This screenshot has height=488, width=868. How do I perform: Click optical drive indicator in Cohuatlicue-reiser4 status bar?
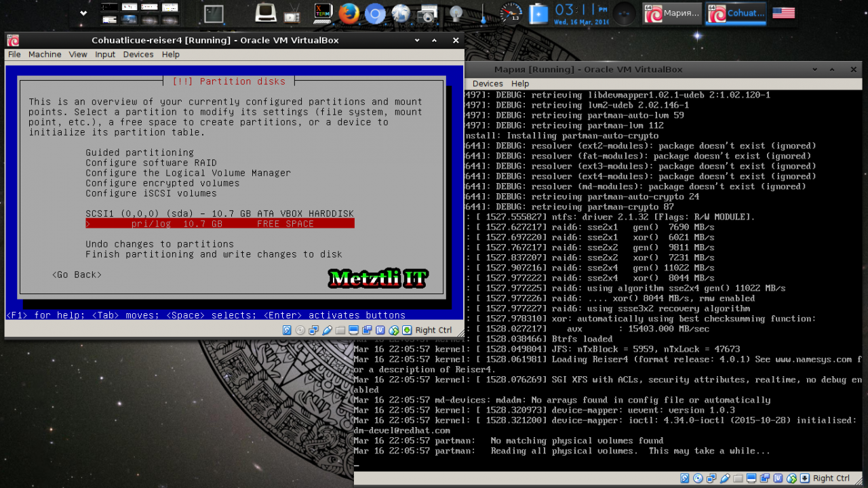pyautogui.click(x=300, y=330)
